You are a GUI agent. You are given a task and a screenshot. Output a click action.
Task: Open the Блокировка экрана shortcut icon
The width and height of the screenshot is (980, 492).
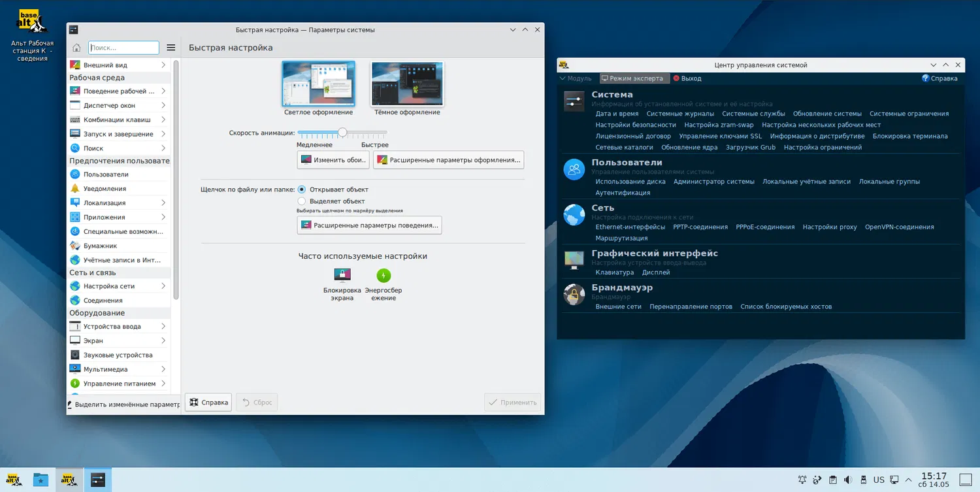(x=342, y=275)
